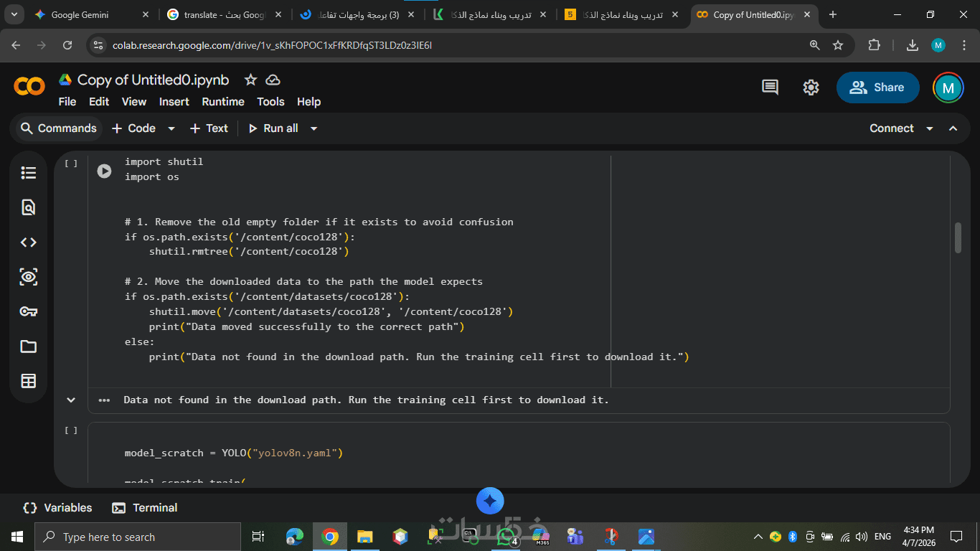
Task: Show hidden system tray icons
Action: coord(758,537)
